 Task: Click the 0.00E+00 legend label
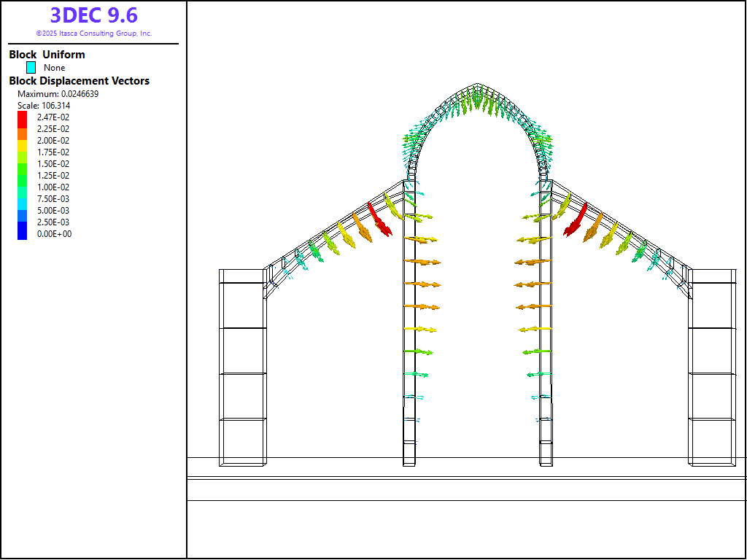53,234
